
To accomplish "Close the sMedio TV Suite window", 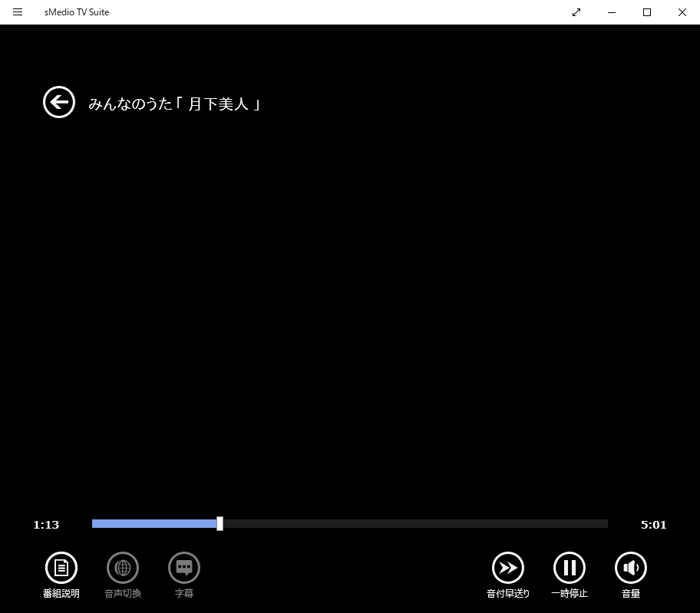I will tap(682, 12).
